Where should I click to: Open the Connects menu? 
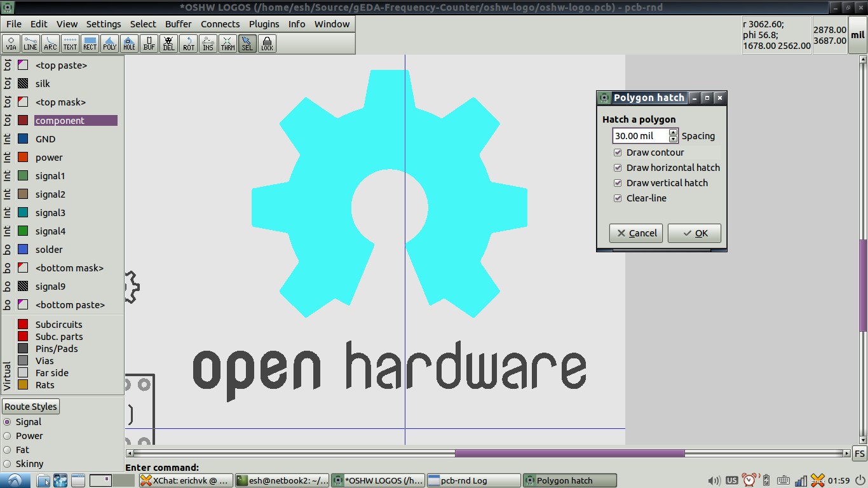coord(220,24)
